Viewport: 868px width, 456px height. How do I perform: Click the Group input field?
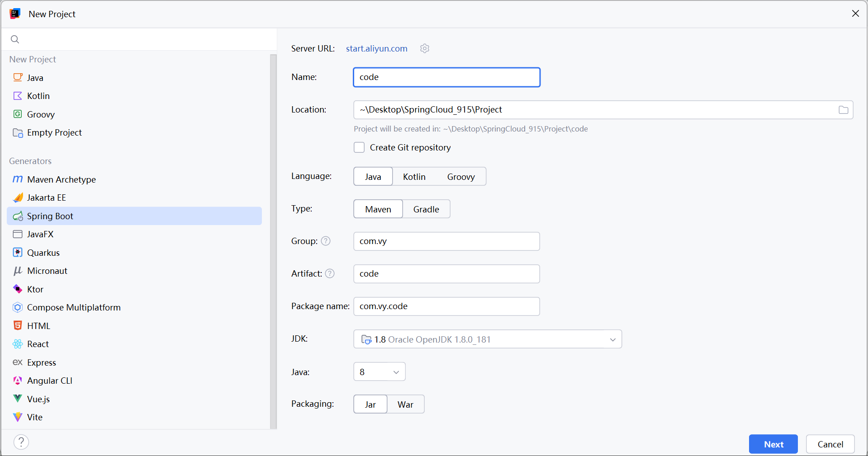pos(446,241)
